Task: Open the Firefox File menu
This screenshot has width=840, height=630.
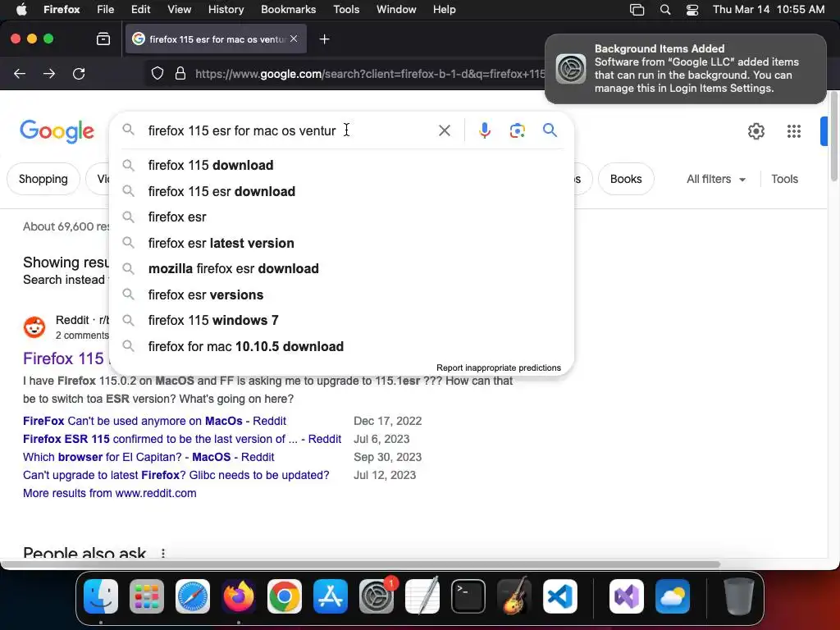Action: click(105, 9)
